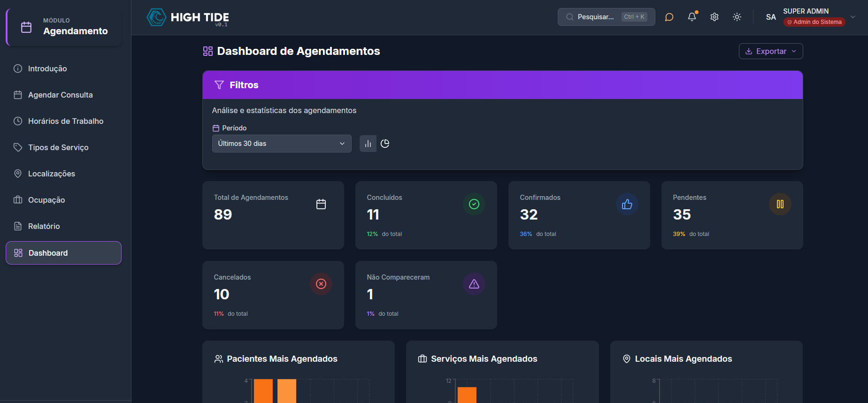Click the Horários de Trabalho clock icon
This screenshot has width=868, height=403.
18,121
